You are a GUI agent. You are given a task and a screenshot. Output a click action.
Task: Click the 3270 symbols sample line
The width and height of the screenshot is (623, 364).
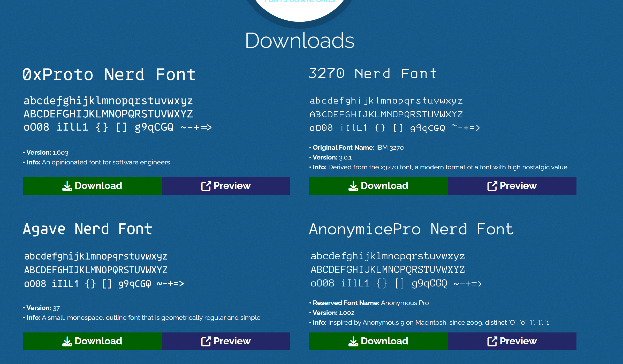(395, 128)
